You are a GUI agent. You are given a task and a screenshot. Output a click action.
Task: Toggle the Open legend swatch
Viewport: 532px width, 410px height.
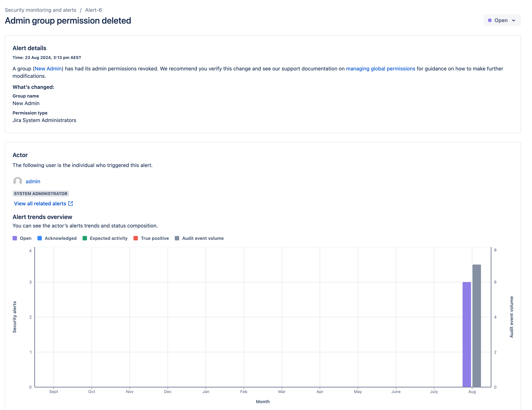coord(15,238)
